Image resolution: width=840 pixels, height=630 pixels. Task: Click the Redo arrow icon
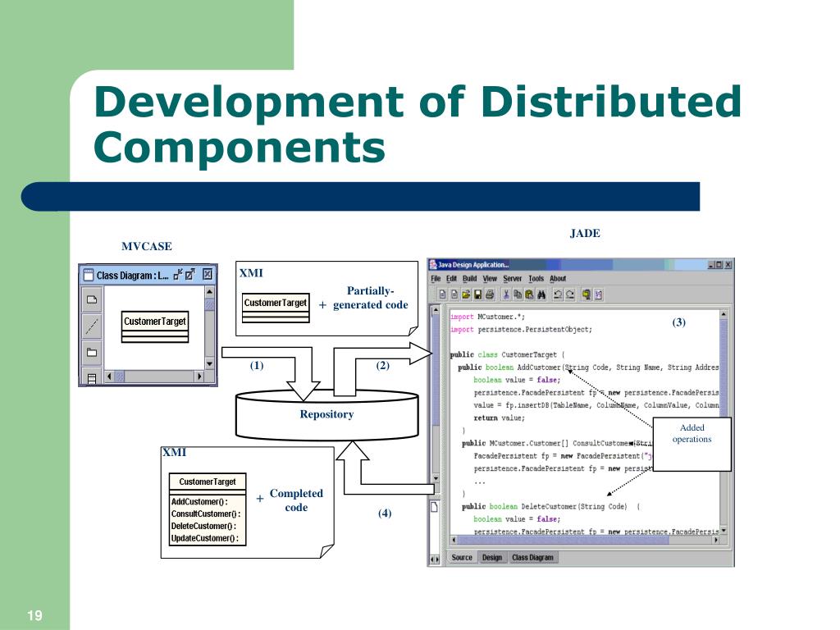(570, 294)
